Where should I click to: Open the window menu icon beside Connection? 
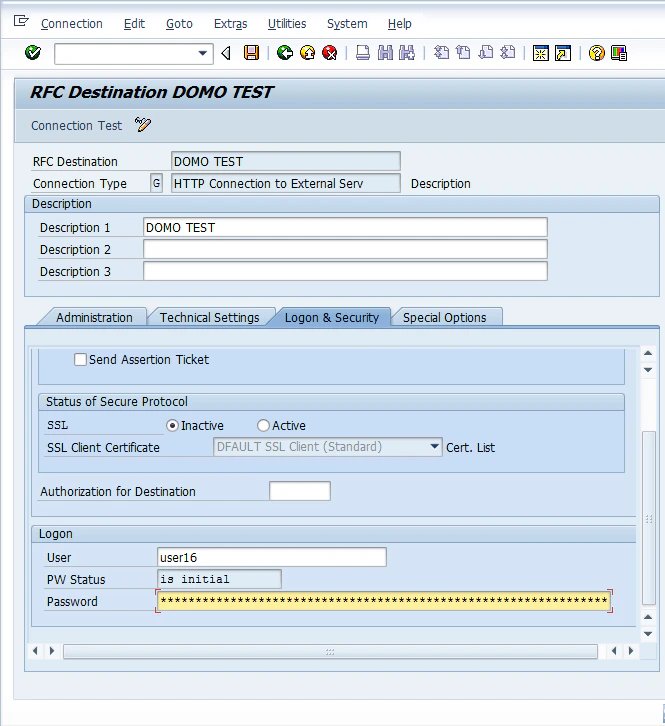21,21
